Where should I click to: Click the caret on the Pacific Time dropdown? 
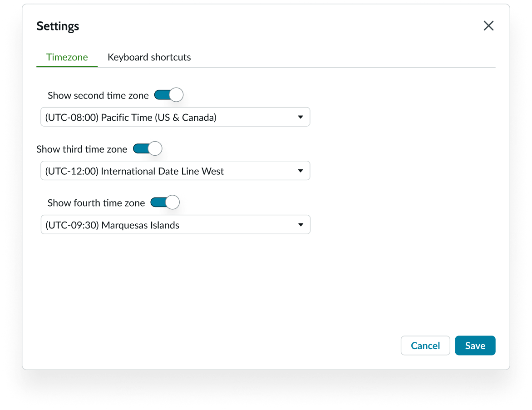coord(300,117)
